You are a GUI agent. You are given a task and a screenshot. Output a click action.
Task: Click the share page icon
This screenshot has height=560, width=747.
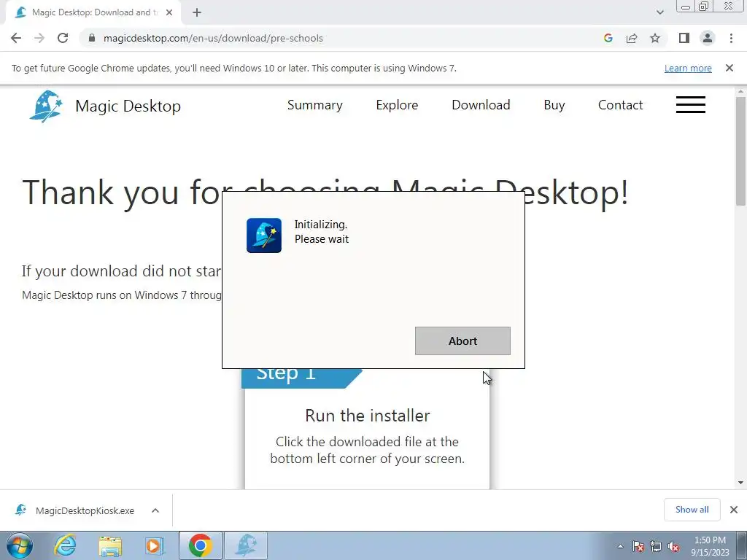(632, 38)
